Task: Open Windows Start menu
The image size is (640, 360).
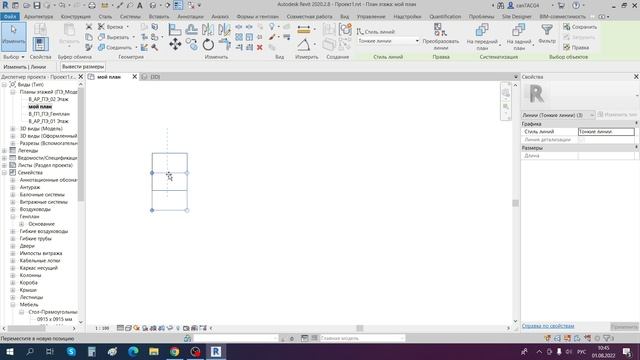Action: click(10, 351)
